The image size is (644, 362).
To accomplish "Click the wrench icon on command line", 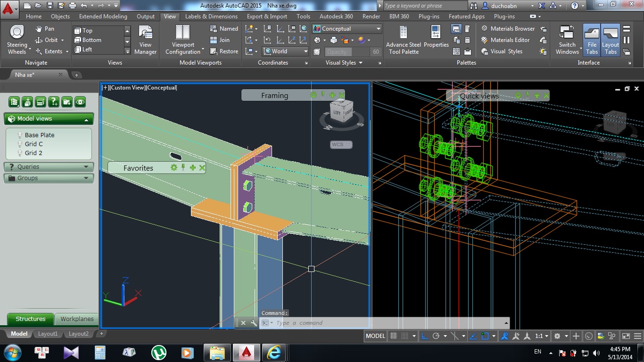I will (x=254, y=323).
